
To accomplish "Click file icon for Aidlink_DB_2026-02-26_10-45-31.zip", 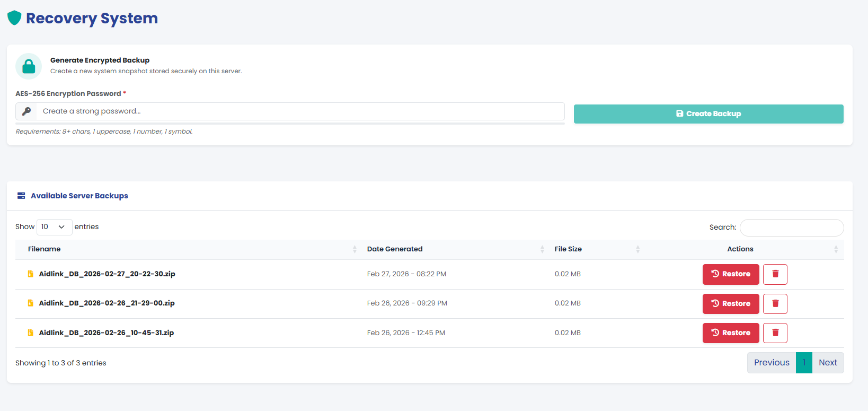I will (x=31, y=333).
